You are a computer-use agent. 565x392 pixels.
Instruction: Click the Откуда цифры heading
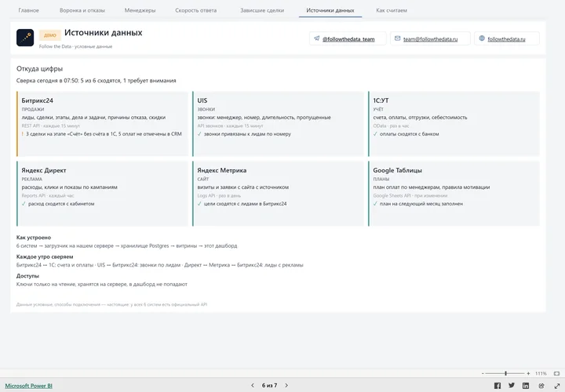click(40, 69)
